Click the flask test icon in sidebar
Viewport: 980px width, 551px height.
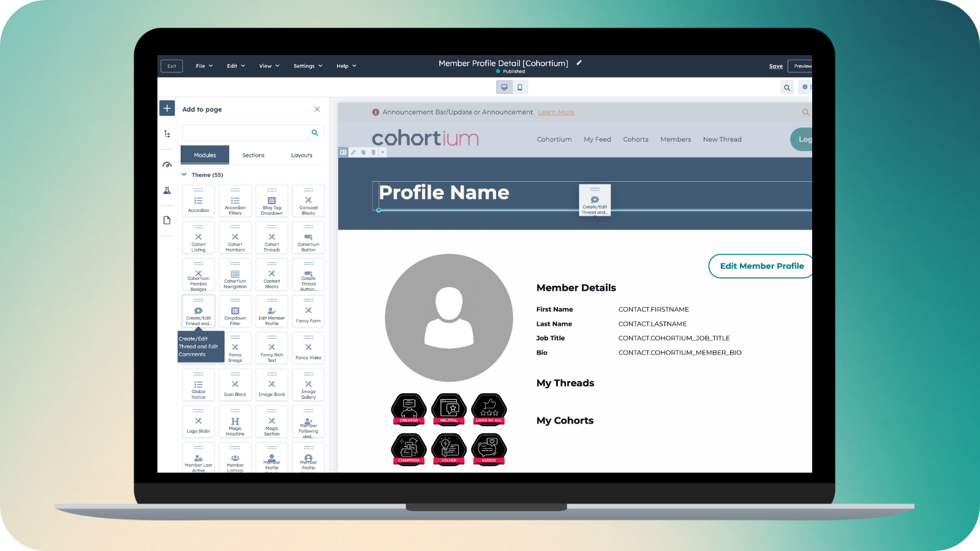click(167, 191)
